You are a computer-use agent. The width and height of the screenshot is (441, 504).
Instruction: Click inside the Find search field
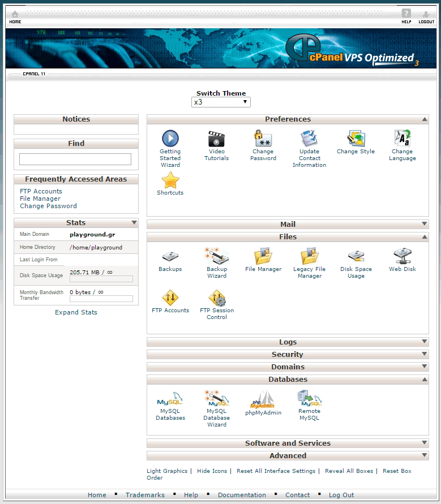coord(75,159)
